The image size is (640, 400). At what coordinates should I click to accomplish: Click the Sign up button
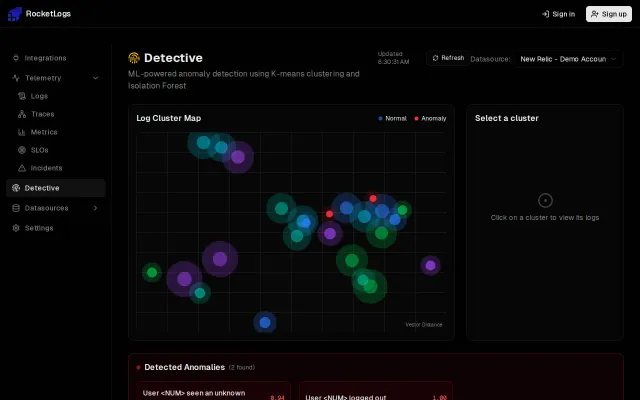[609, 14]
